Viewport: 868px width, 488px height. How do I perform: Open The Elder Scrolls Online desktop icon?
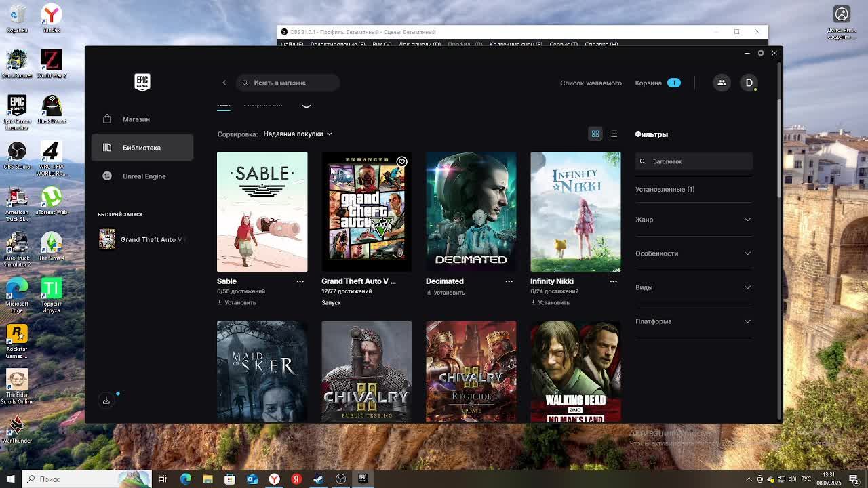click(17, 387)
